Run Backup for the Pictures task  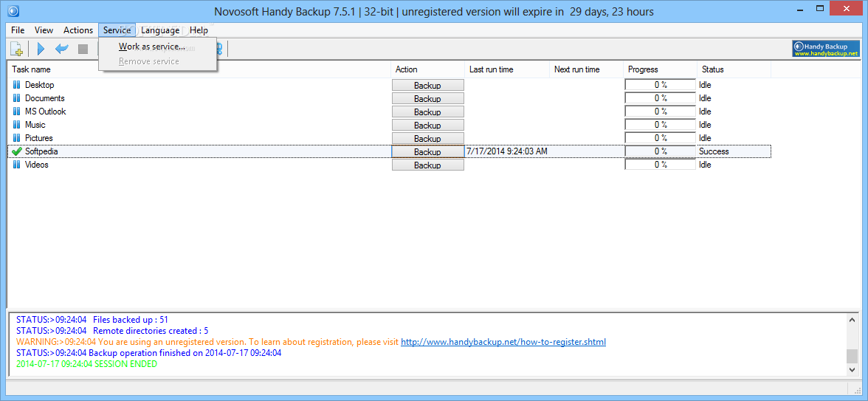pyautogui.click(x=427, y=139)
